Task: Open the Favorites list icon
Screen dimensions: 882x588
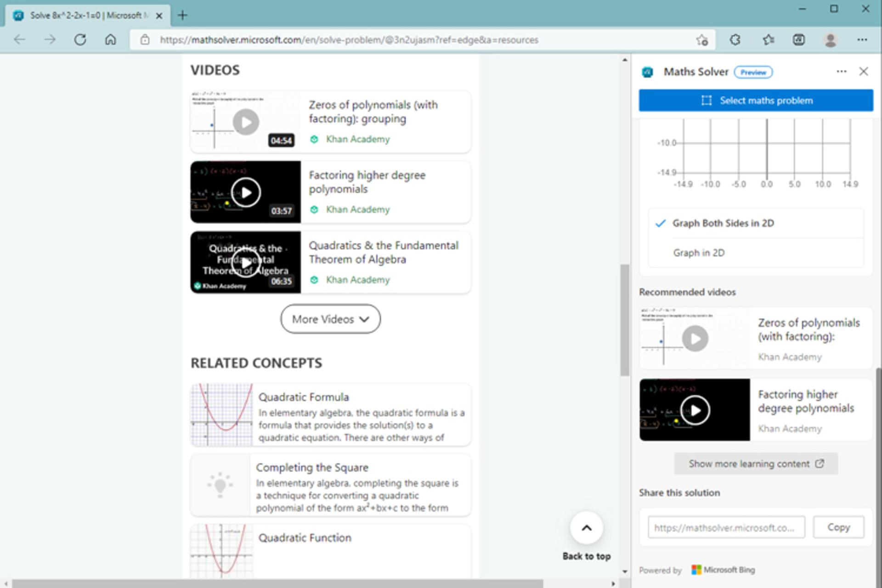Action: [768, 40]
